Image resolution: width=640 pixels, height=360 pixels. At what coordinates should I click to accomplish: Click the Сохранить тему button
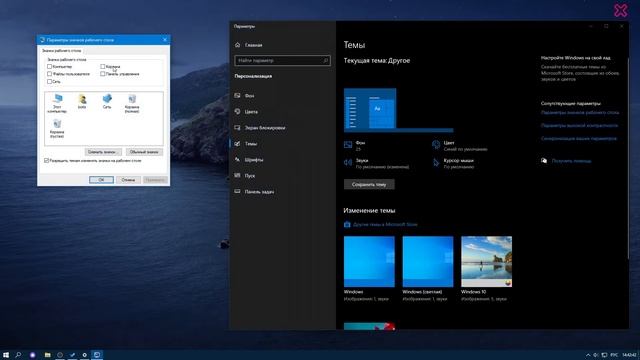369,184
